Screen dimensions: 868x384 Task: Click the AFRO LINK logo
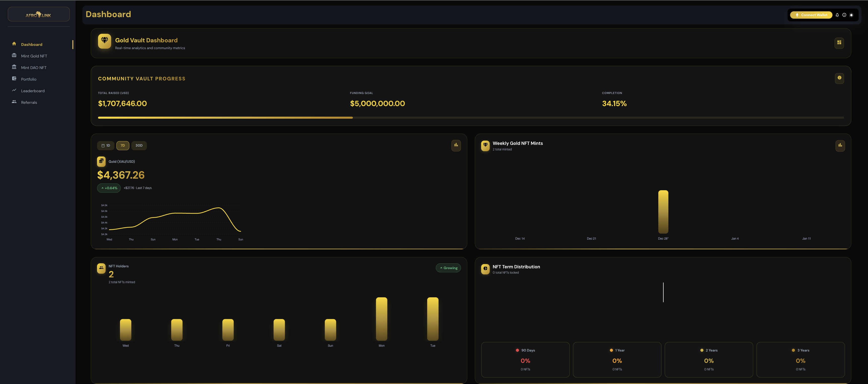point(38,14)
